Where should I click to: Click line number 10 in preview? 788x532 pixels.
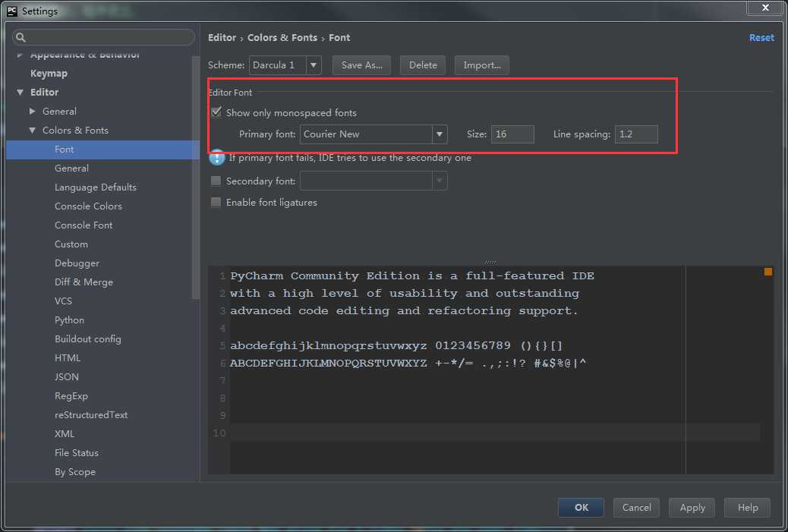(219, 433)
